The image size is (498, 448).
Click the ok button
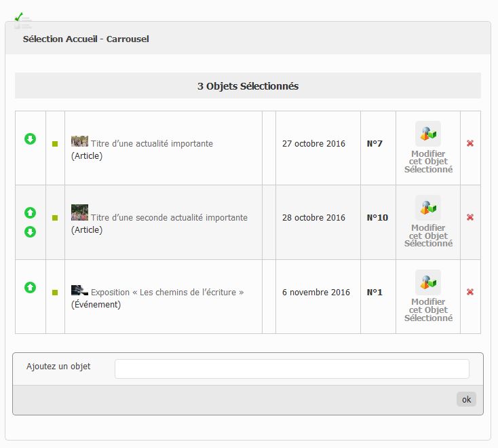pyautogui.click(x=466, y=400)
